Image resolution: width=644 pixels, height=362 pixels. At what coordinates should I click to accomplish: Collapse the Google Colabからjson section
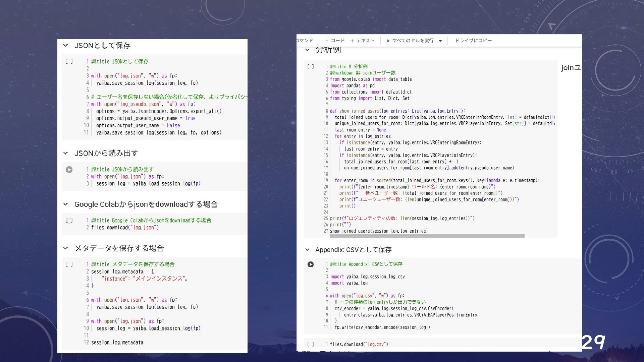65,204
